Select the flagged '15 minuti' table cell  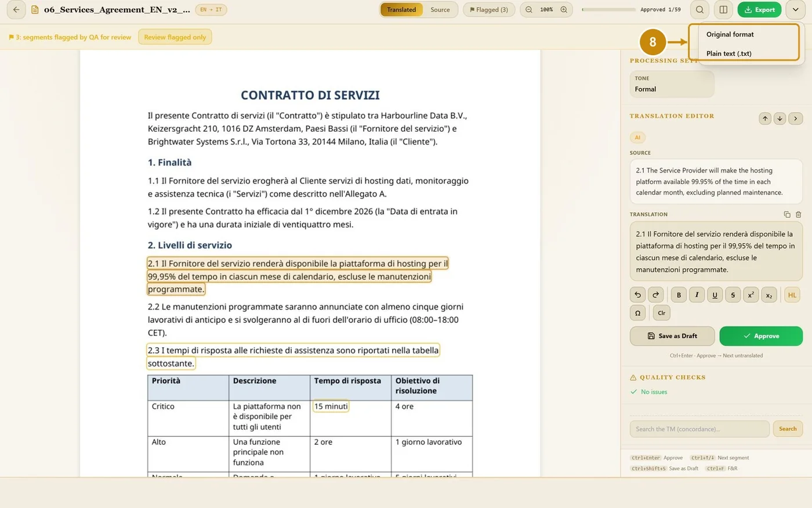(331, 406)
